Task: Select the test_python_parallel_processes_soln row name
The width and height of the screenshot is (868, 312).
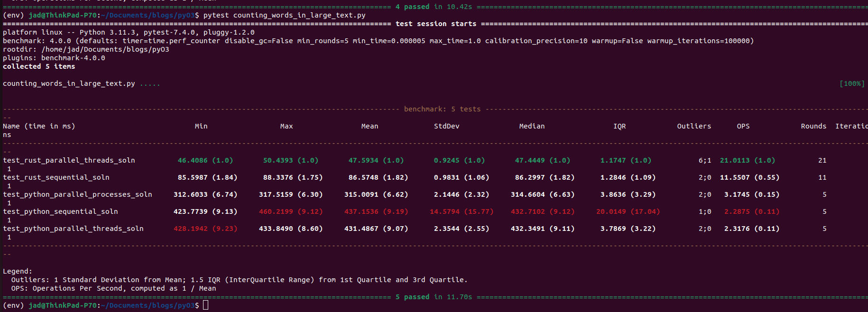Action: 77,194
